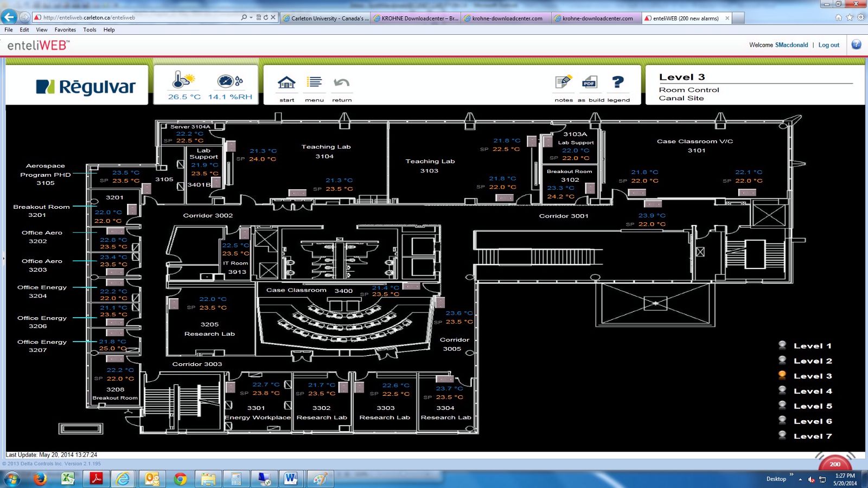
Task: Open Chrome from the taskbar
Action: (x=180, y=479)
